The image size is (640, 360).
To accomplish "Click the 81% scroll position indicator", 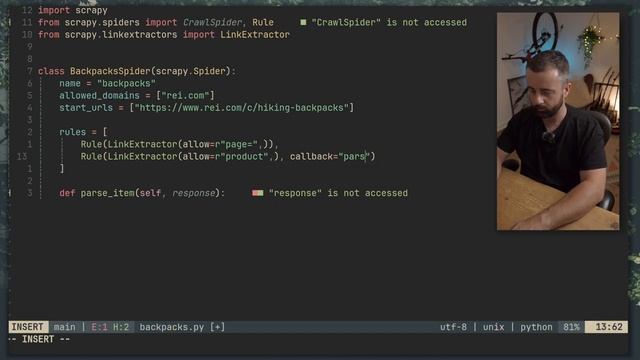I will click(x=571, y=327).
